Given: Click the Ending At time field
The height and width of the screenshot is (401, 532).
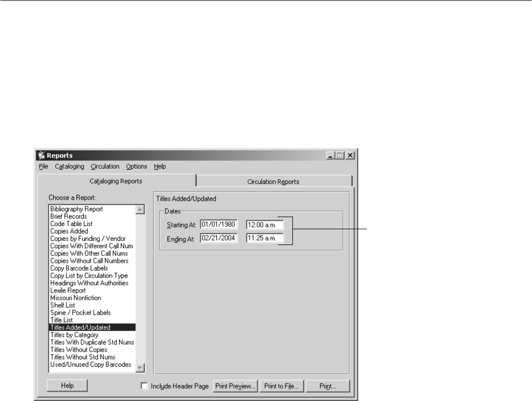Looking at the screenshot, I should coord(264,238).
